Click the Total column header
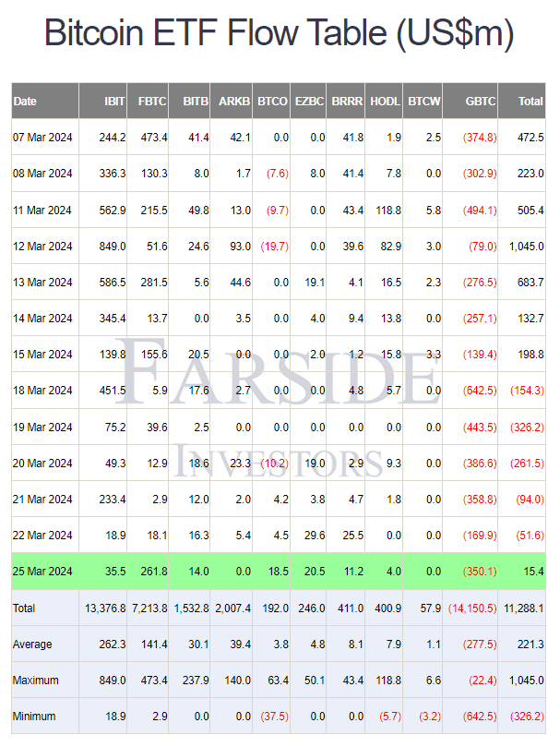560x747 pixels. (522, 101)
